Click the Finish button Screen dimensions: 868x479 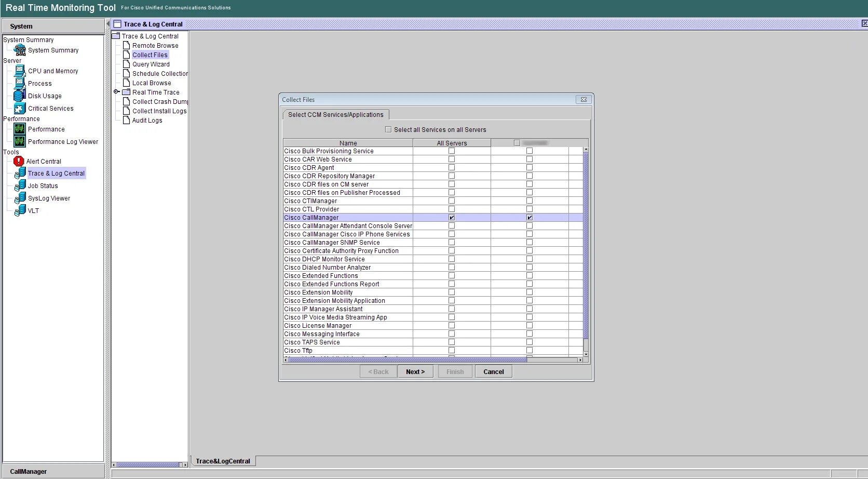click(455, 371)
